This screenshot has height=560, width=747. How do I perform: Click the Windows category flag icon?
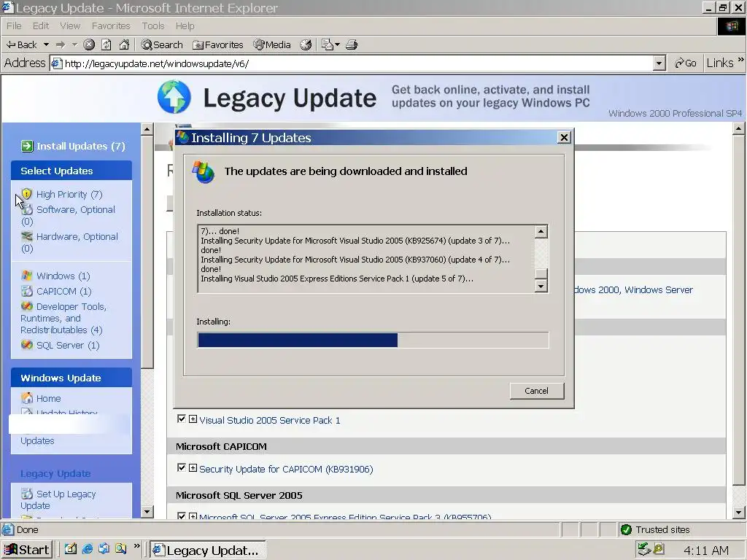click(27, 276)
